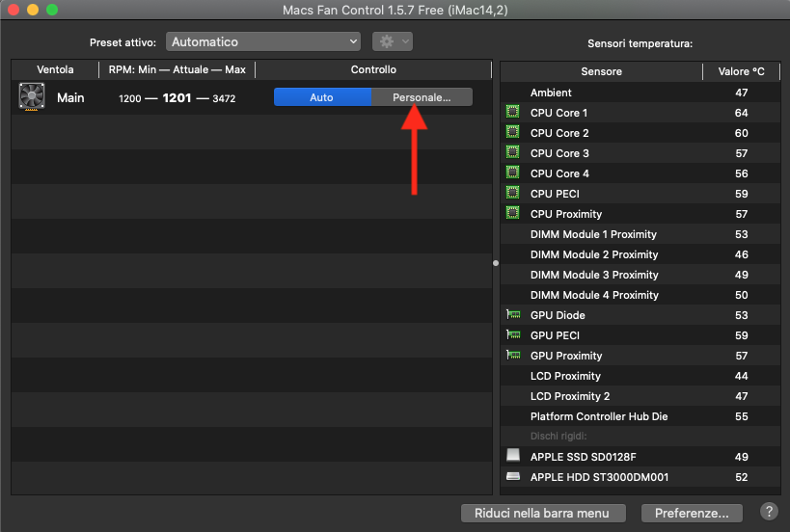Viewport: 790px width, 532px height.
Task: Click CPU Core 2 temperature value 60
Action: tap(741, 133)
